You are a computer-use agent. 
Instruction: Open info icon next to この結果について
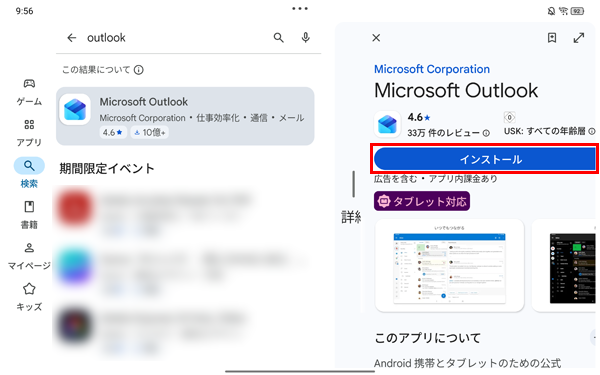coord(139,70)
